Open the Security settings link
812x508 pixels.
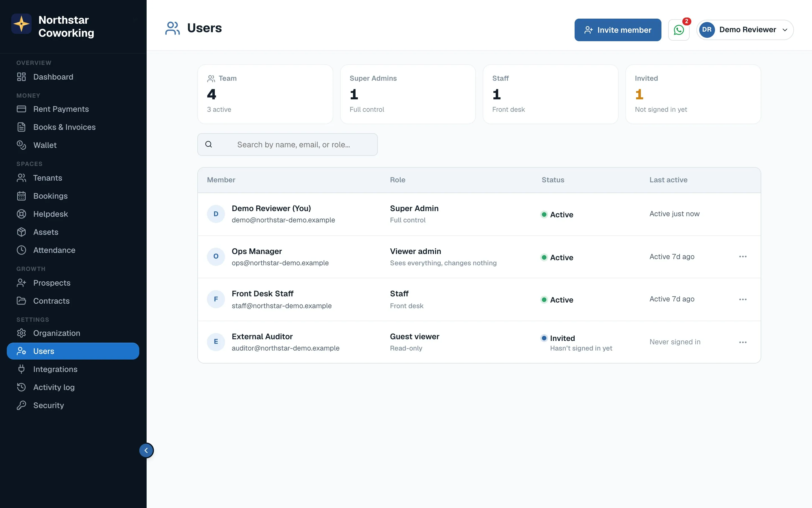point(73,406)
